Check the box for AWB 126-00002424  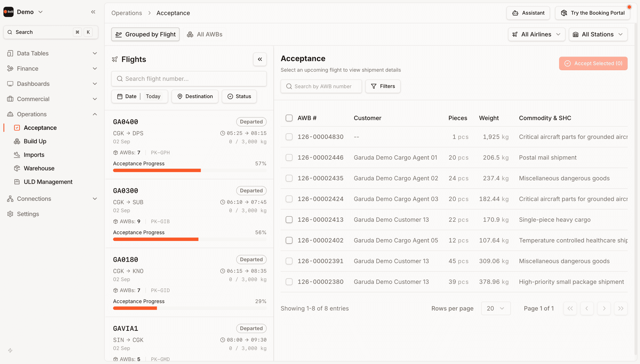click(x=289, y=199)
